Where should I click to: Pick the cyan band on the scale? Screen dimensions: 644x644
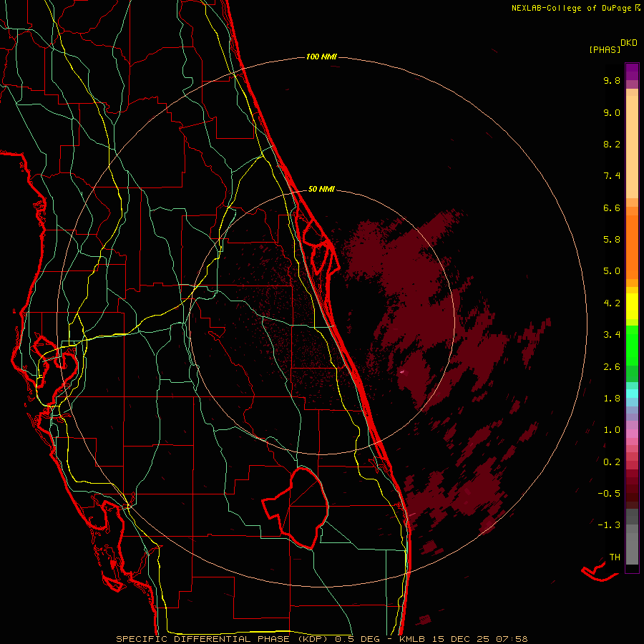click(x=632, y=393)
